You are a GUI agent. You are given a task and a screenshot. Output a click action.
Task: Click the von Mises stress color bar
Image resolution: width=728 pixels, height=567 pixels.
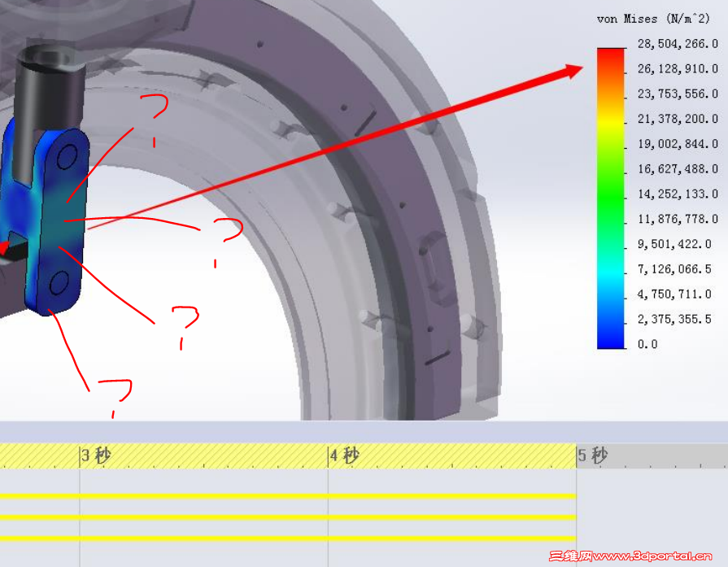611,198
